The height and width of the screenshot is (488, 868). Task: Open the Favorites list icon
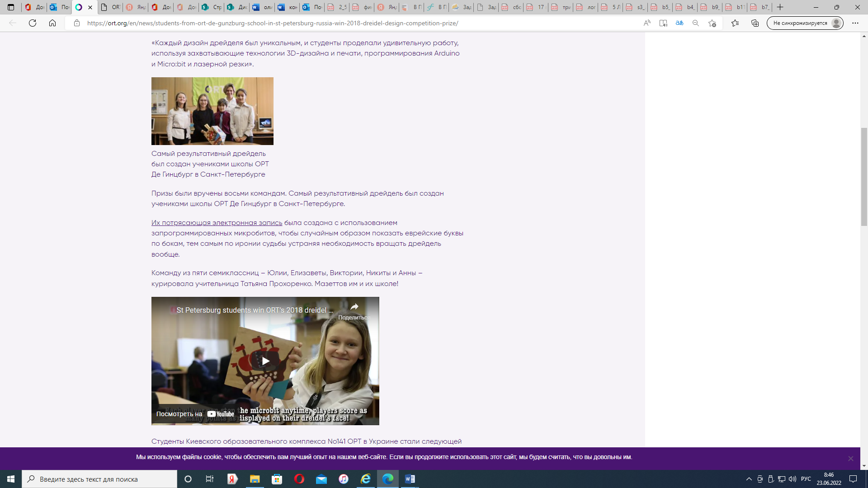(735, 23)
